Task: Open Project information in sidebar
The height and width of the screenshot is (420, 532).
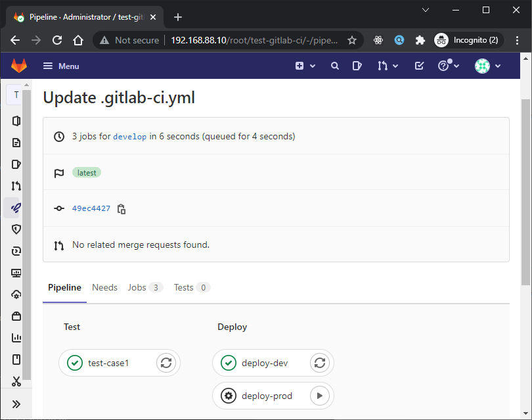Action: [x=16, y=121]
